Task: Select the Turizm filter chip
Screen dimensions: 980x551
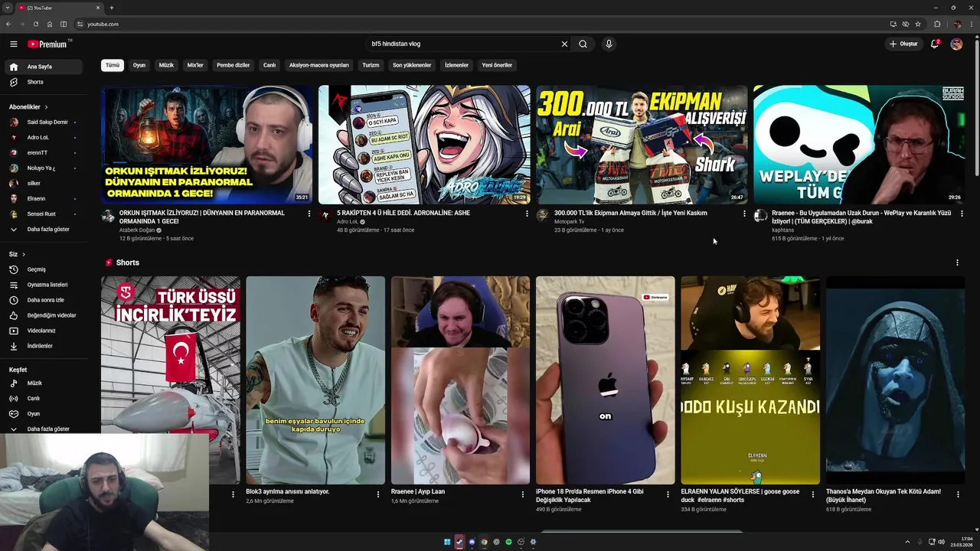Action: coord(371,65)
